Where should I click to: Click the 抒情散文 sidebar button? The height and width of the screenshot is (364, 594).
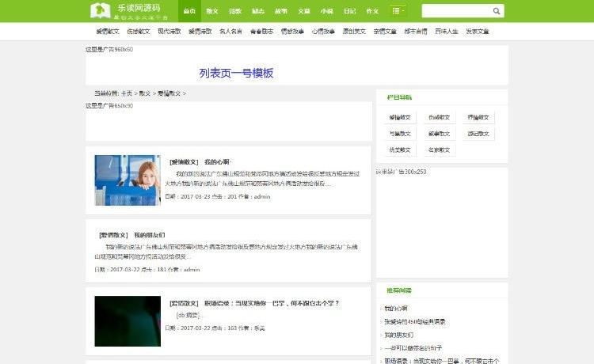tap(478, 117)
